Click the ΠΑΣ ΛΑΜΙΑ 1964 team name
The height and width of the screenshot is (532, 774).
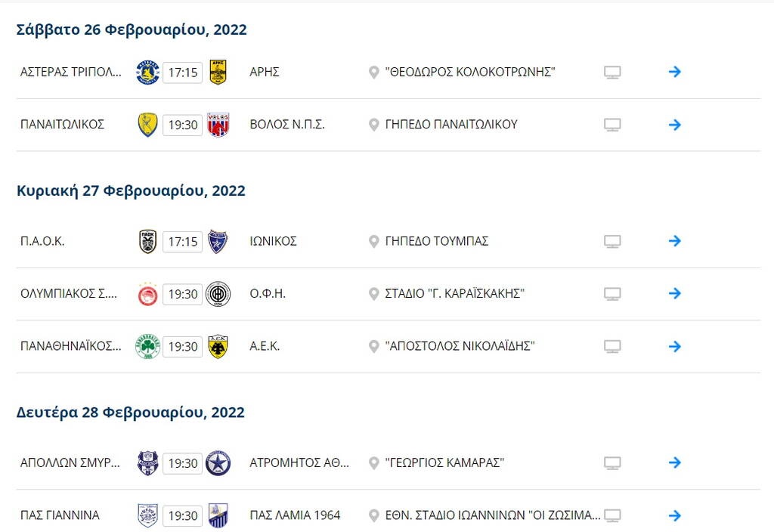pyautogui.click(x=295, y=515)
